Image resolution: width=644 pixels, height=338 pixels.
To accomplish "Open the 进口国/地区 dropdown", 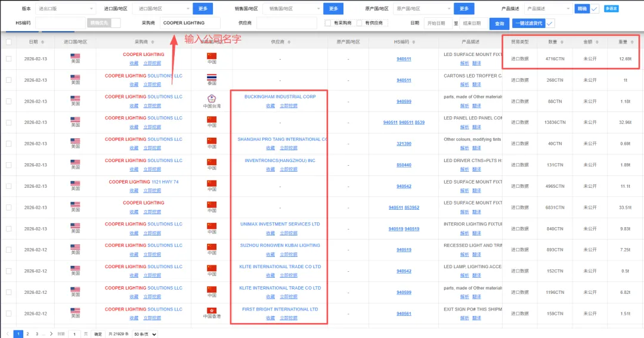I will coord(164,8).
